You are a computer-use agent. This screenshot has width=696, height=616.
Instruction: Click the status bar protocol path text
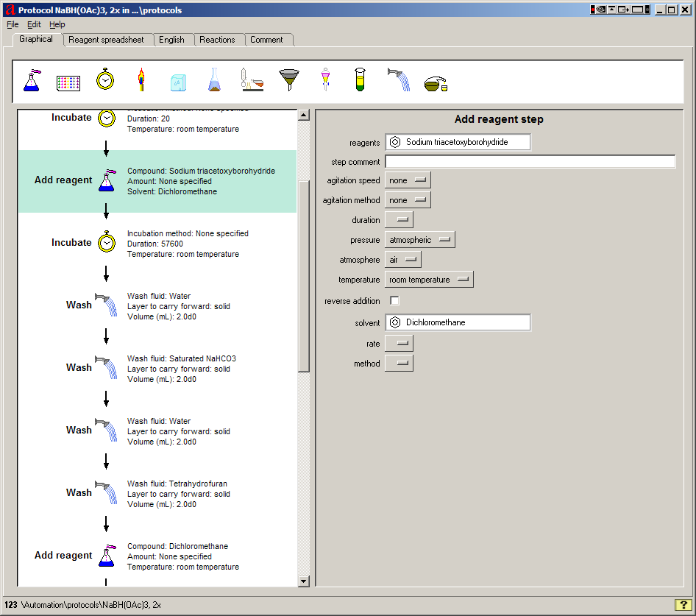point(91,605)
